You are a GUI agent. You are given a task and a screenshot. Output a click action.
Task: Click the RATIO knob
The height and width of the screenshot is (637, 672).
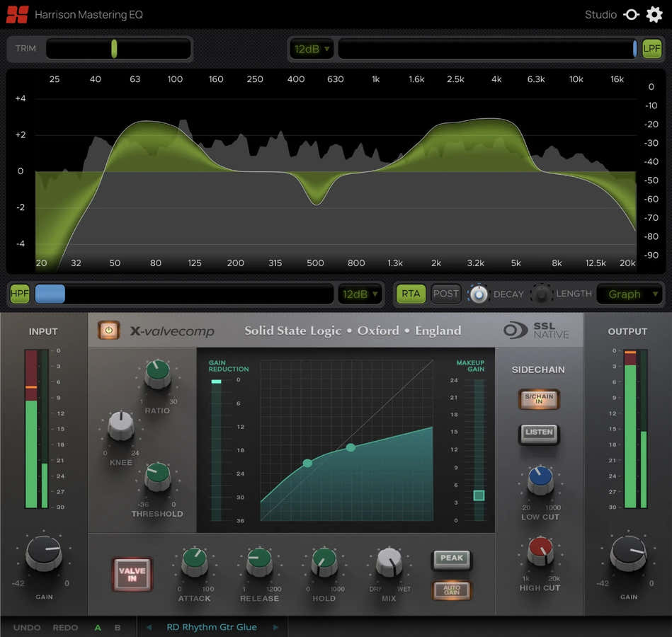click(x=157, y=374)
